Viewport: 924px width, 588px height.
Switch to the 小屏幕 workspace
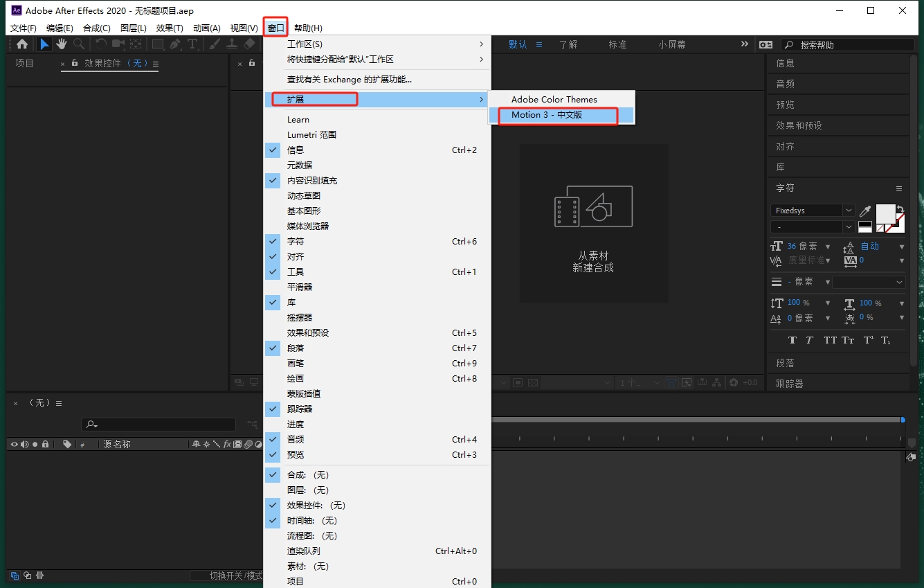672,44
